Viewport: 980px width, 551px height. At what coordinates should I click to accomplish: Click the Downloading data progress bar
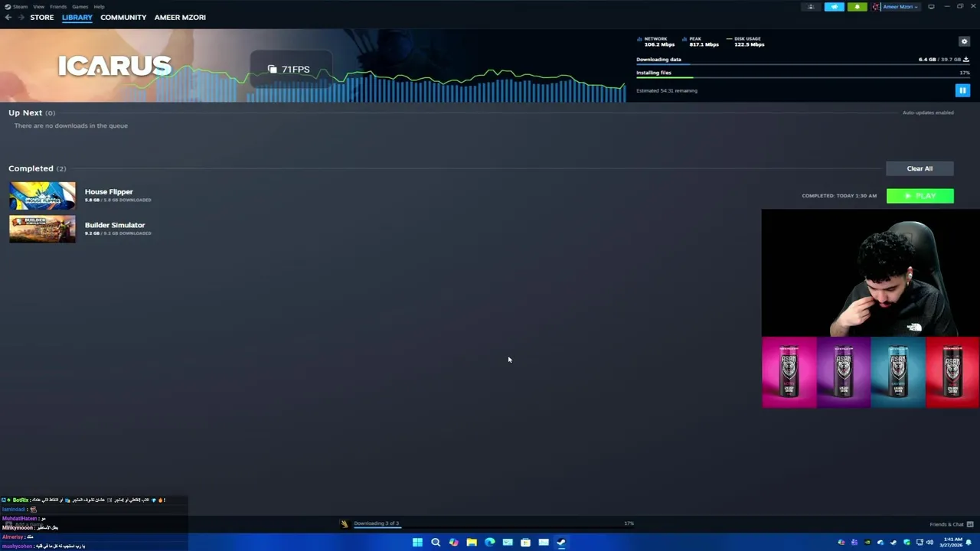803,64
